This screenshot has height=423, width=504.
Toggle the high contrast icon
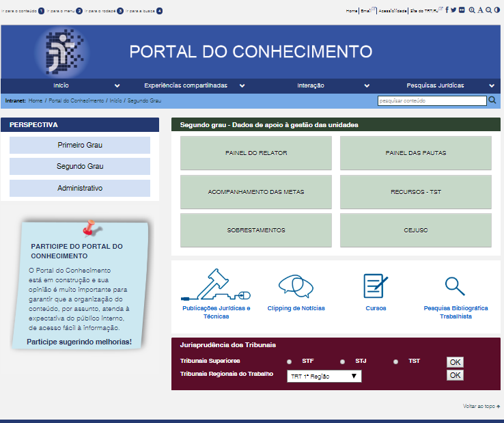point(496,10)
